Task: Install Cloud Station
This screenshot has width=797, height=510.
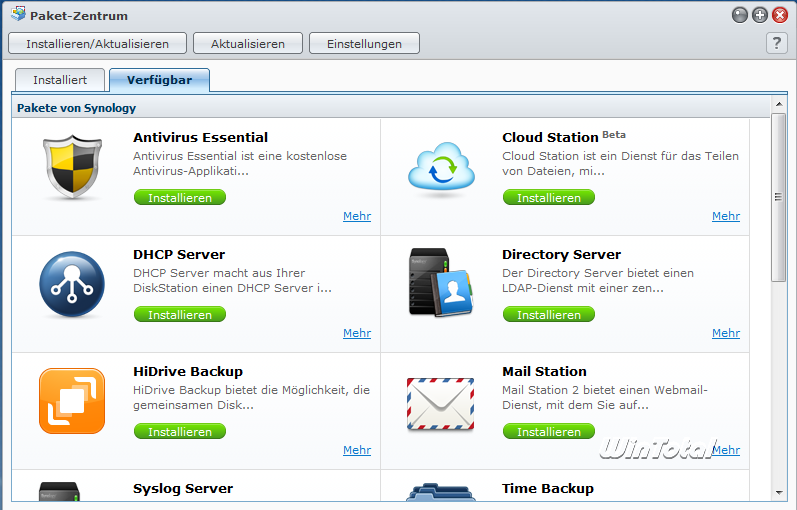Action: [549, 197]
